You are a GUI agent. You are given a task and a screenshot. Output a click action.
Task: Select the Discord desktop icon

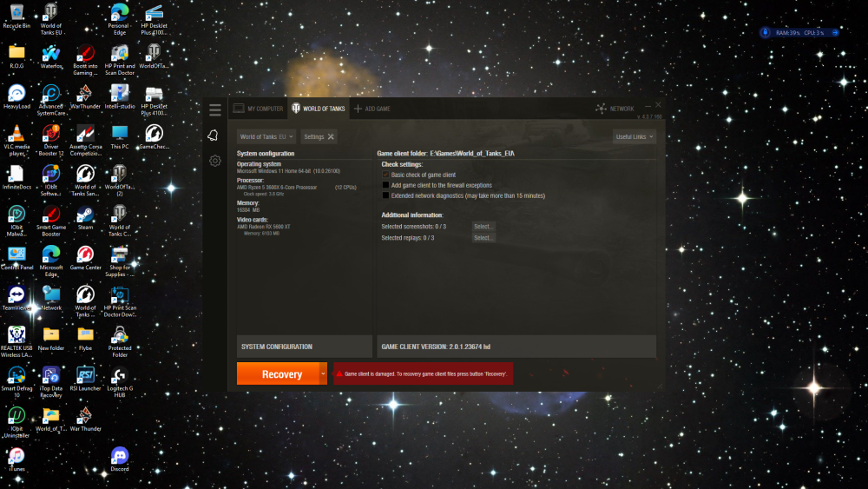pos(120,459)
